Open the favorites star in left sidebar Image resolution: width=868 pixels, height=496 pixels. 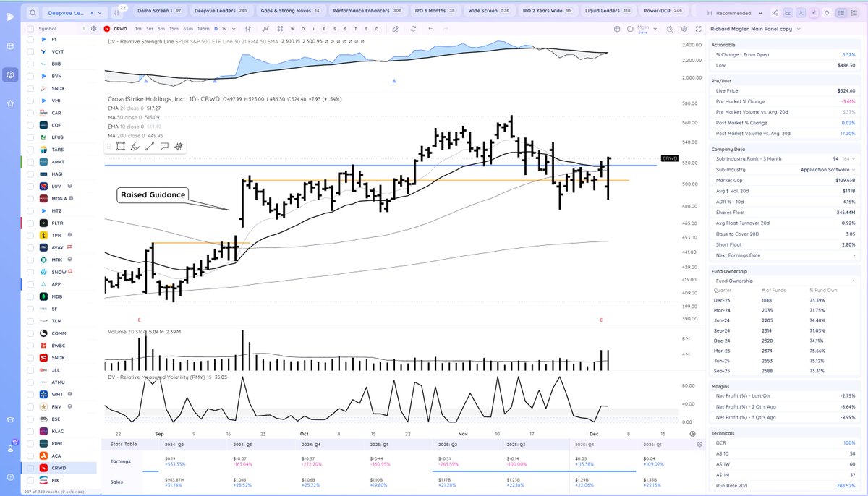pyautogui.click(x=10, y=103)
